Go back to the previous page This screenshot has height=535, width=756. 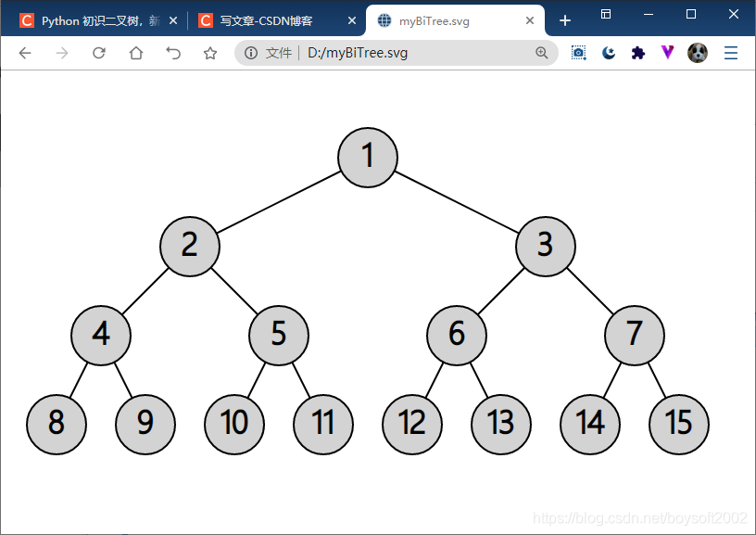25,53
